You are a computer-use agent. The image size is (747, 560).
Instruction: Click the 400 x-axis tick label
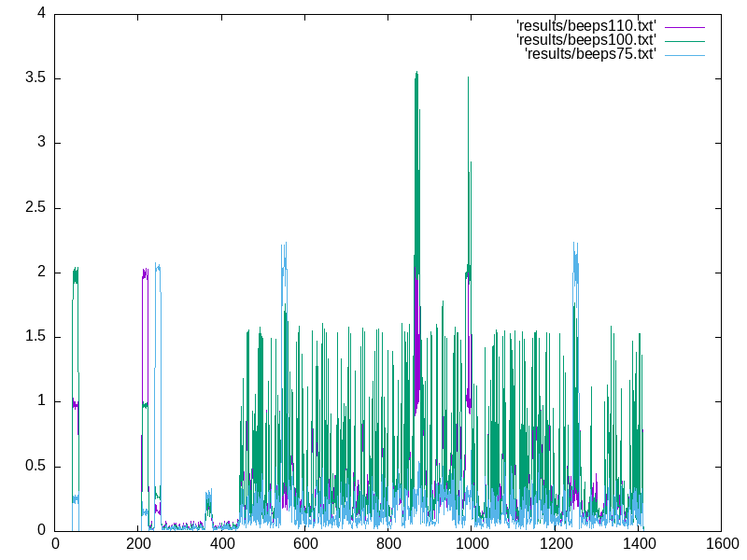click(x=221, y=543)
